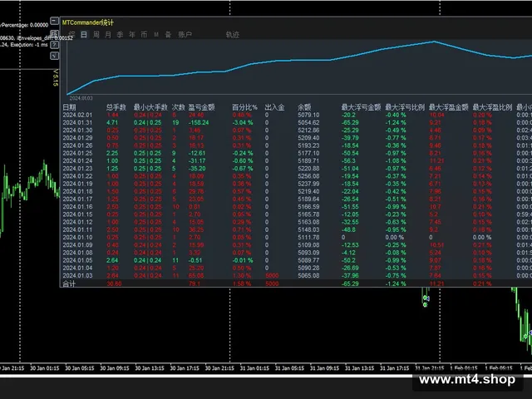Click the V5.15 version label
This screenshot has height=399, width=532.
pos(56,77)
